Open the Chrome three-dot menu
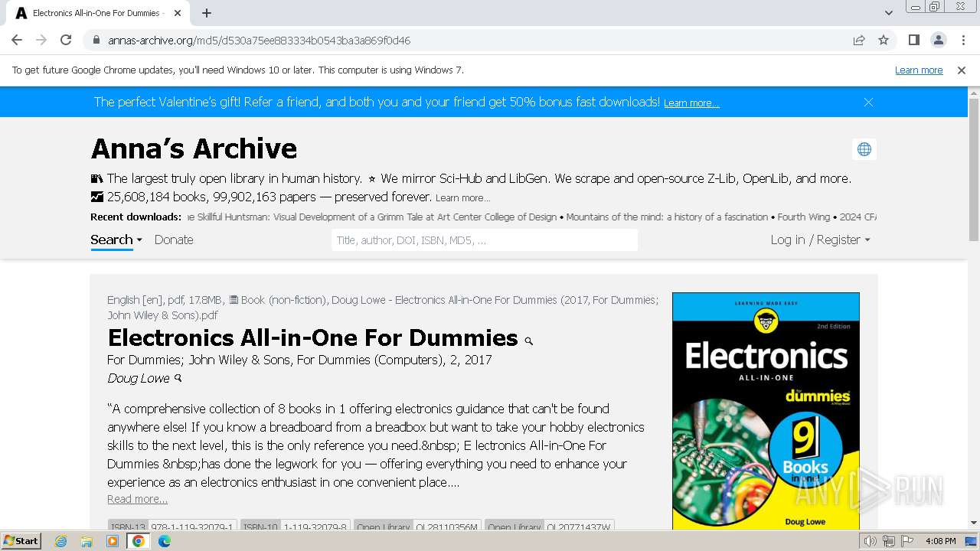 tap(963, 40)
